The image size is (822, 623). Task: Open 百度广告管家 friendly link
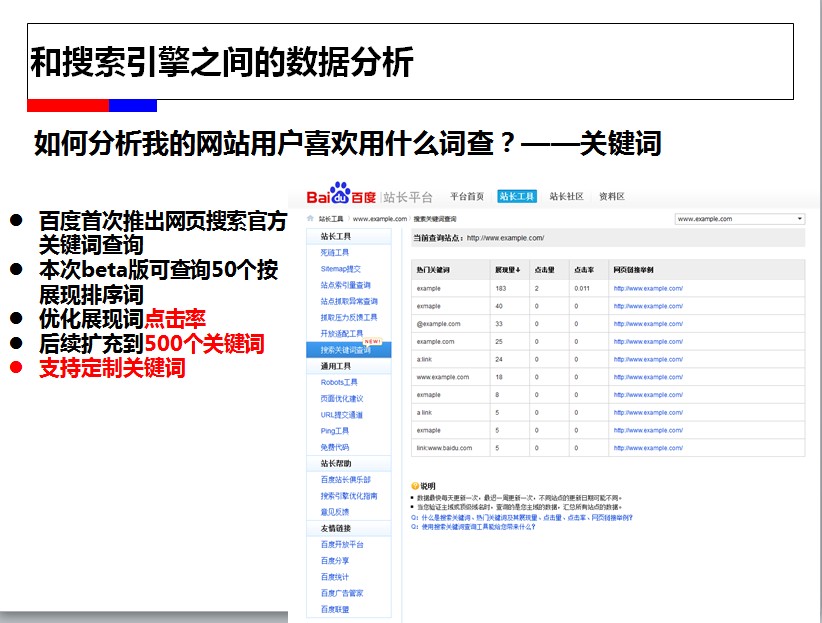(x=342, y=593)
